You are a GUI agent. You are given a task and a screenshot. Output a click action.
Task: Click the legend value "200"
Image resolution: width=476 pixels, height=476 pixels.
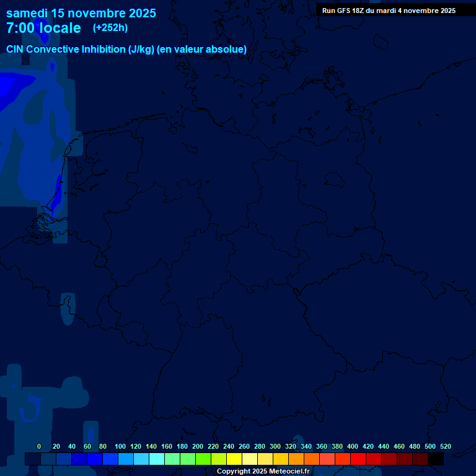click(198, 446)
